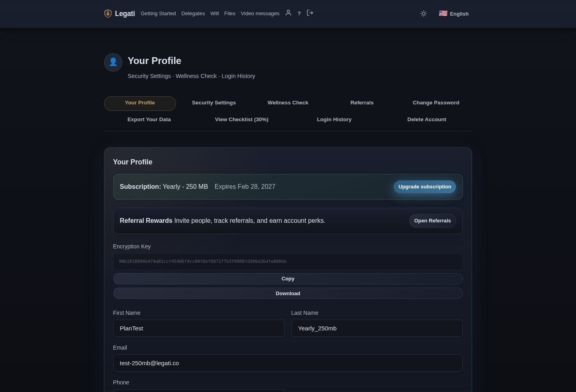Image resolution: width=576 pixels, height=392 pixels.
Task: Open the help question mark icon
Action: coord(299,14)
